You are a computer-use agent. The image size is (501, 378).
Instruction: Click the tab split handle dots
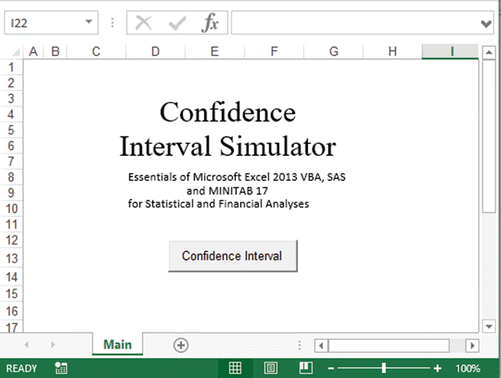pos(299,345)
